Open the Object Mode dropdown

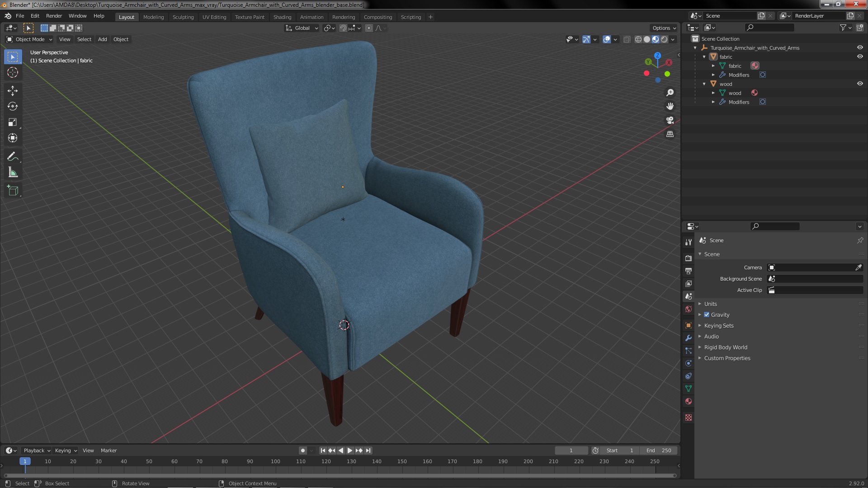point(30,39)
